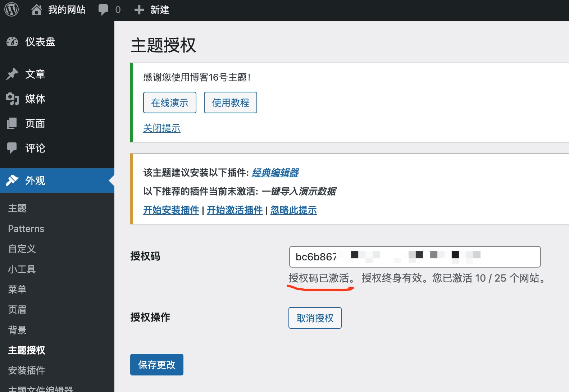The width and height of the screenshot is (569, 392).
Task: Click the 忽略此提示 link
Action: (x=294, y=210)
